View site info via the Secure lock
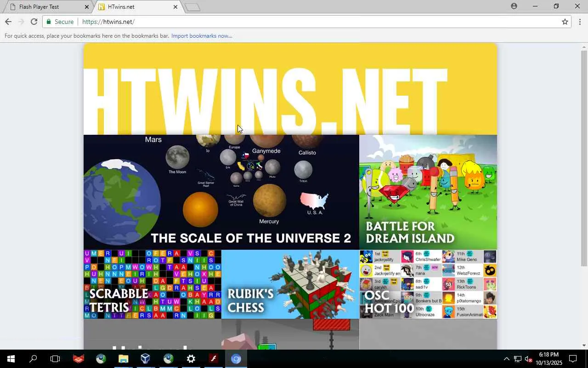The image size is (588, 368). (60, 22)
